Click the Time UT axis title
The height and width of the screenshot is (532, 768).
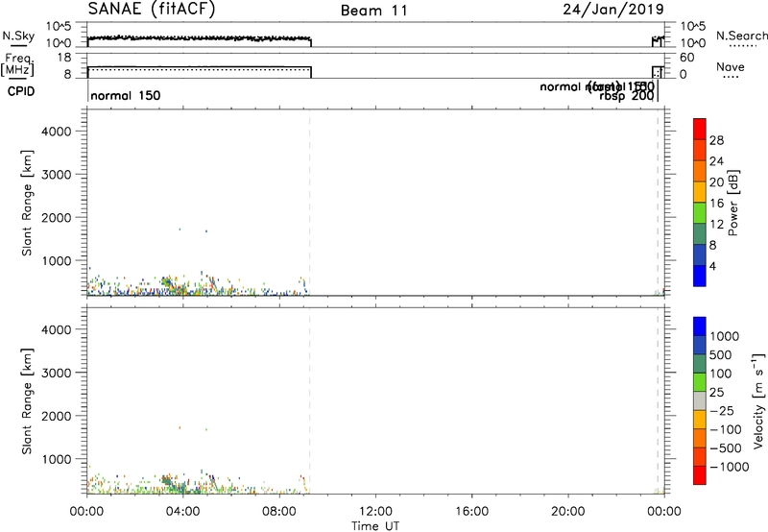click(375, 526)
